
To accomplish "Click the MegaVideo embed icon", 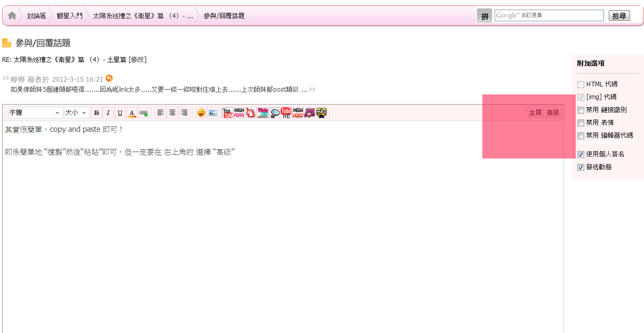I will [x=297, y=113].
